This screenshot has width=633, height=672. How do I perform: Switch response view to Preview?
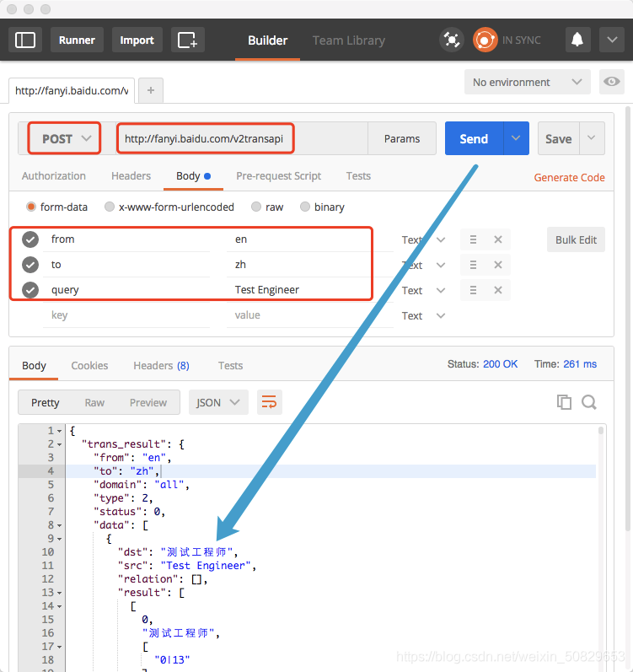tap(148, 402)
